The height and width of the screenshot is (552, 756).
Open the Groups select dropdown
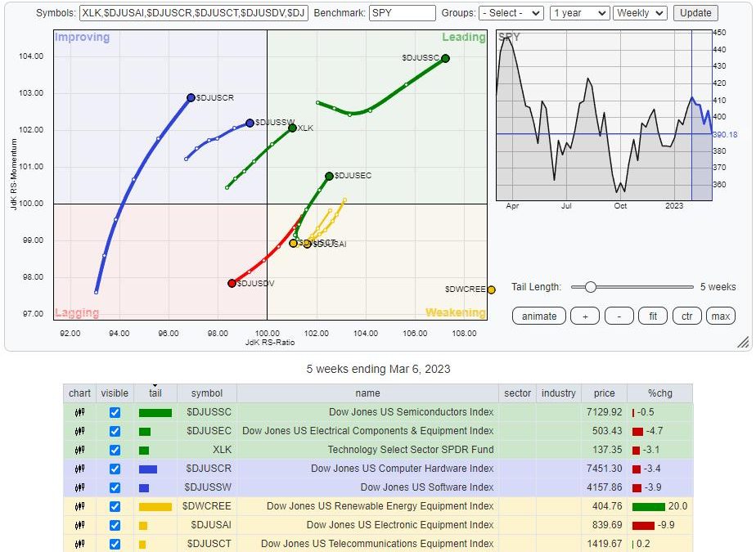coord(511,13)
